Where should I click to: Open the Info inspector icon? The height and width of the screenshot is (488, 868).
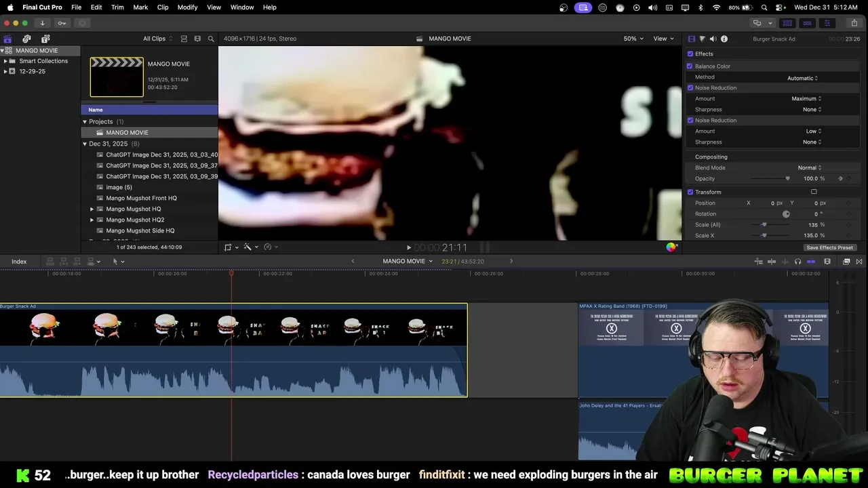724,39
